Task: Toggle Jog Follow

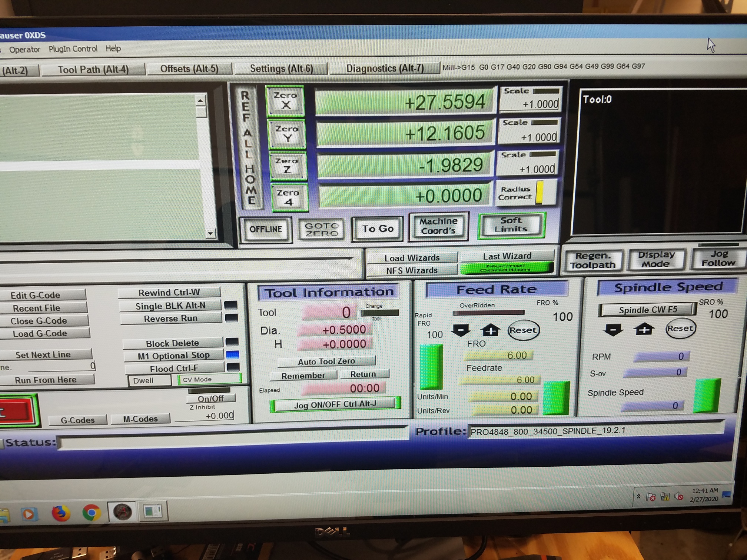Action: tap(718, 258)
